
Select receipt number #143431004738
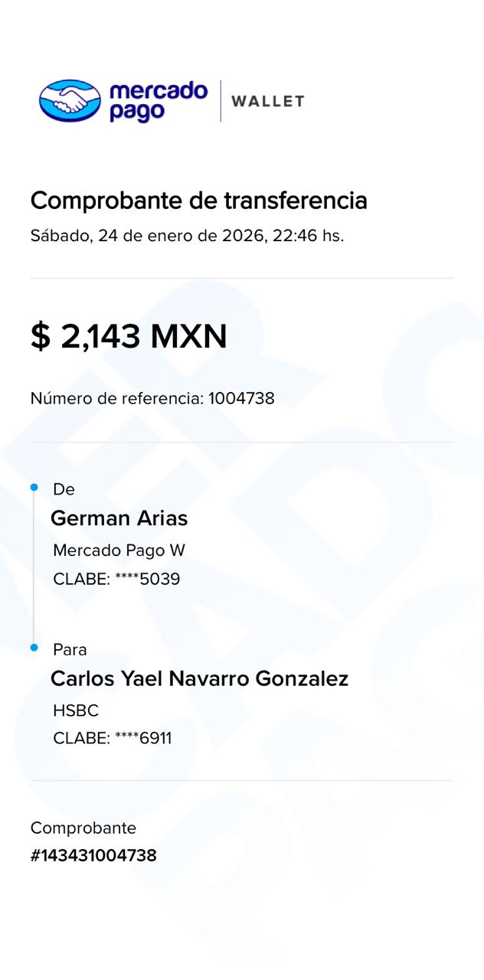93,855
